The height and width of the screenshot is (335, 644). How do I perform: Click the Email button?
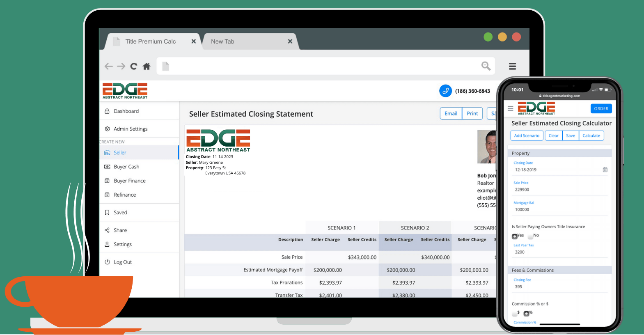pos(451,113)
